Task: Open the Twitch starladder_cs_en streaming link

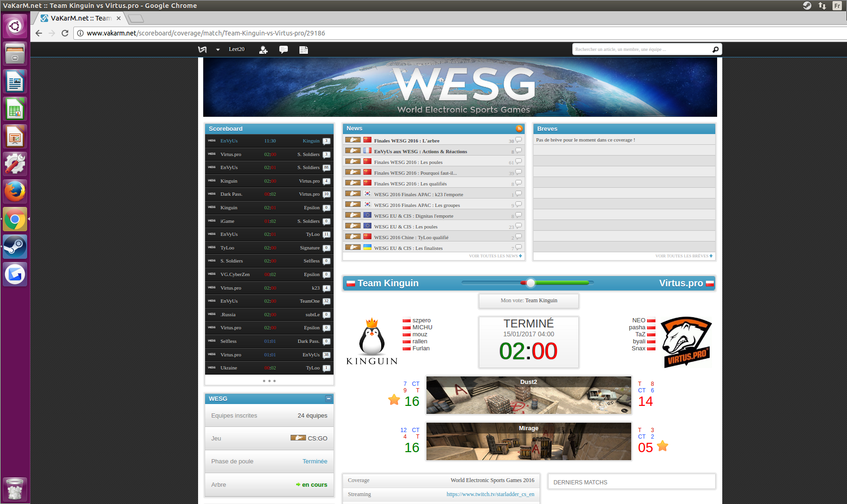Action: (491, 494)
